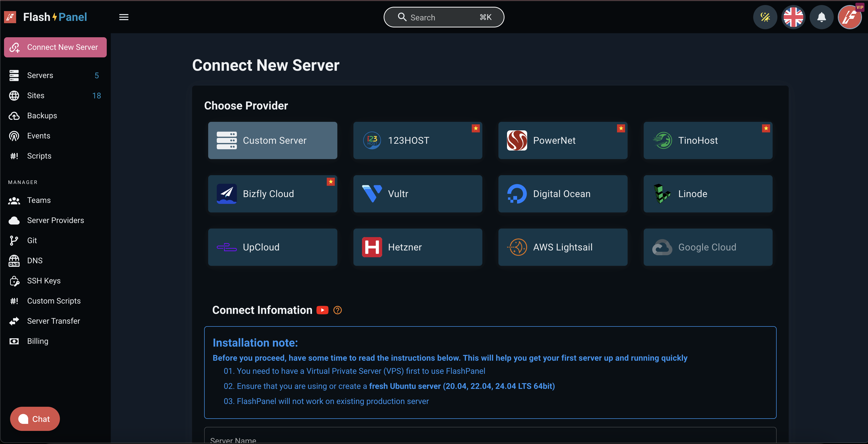Open the Chat bubble widget
This screenshot has height=444, width=868.
35,419
